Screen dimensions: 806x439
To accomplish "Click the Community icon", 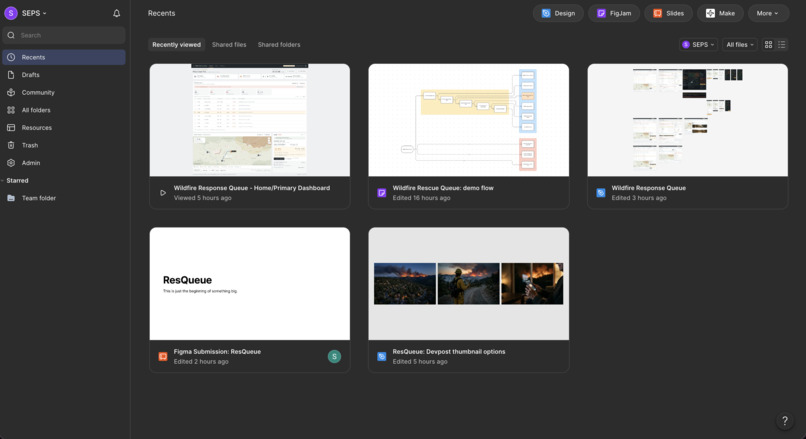I will (11, 93).
